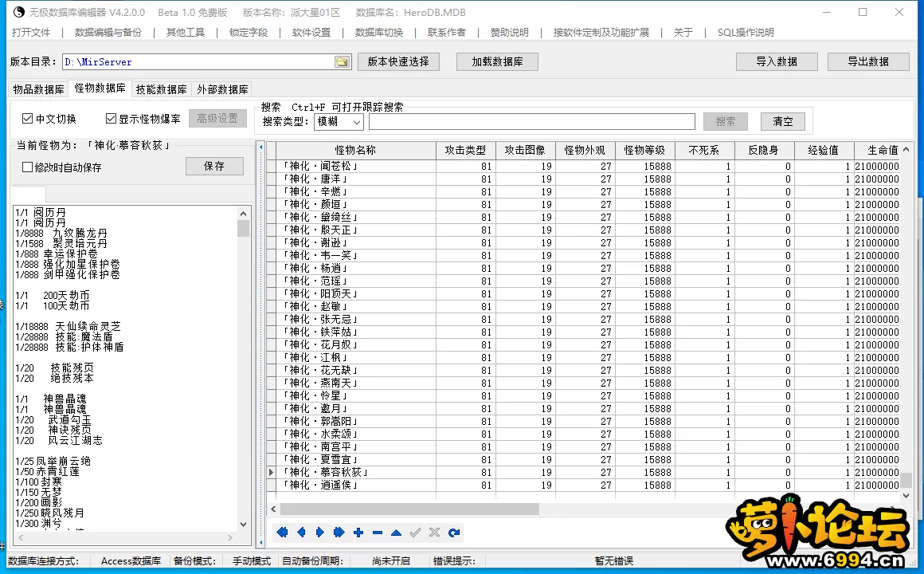
Task: Open 软件设置 menu
Action: (x=311, y=33)
